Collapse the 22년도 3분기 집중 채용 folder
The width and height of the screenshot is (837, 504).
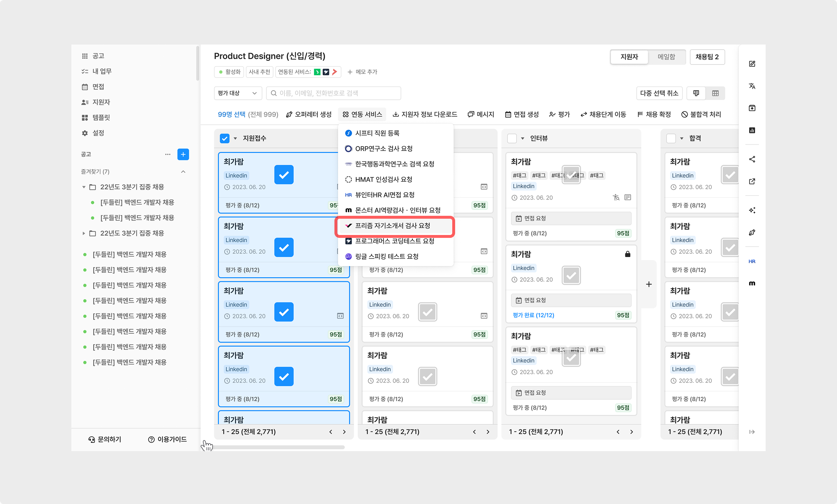tap(84, 187)
